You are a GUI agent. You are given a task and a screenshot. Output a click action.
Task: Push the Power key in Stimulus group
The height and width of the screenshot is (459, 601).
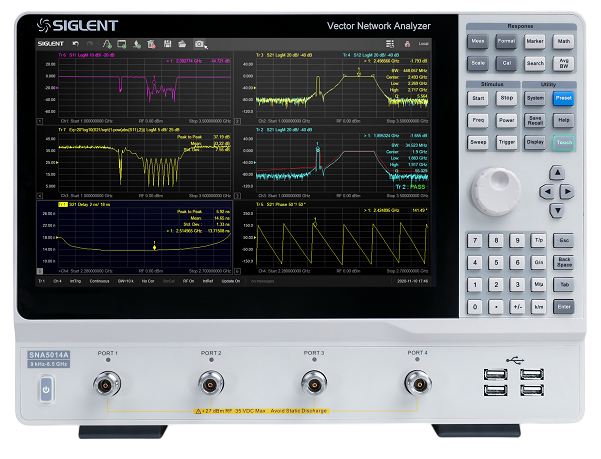coord(506,120)
